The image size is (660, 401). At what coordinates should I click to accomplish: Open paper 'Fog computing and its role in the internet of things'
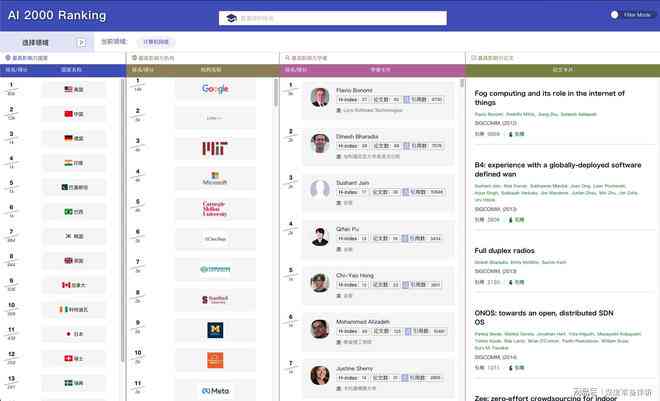549,98
